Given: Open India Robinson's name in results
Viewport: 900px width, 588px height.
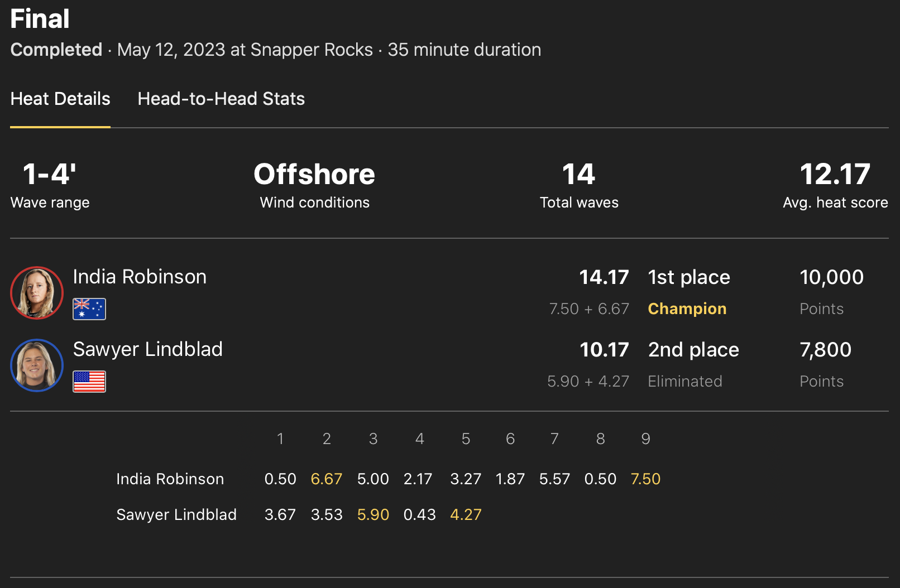Looking at the screenshot, I should 140,277.
